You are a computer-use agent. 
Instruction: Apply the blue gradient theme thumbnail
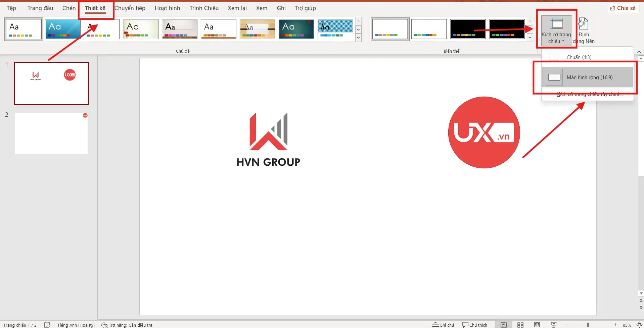tap(63, 29)
